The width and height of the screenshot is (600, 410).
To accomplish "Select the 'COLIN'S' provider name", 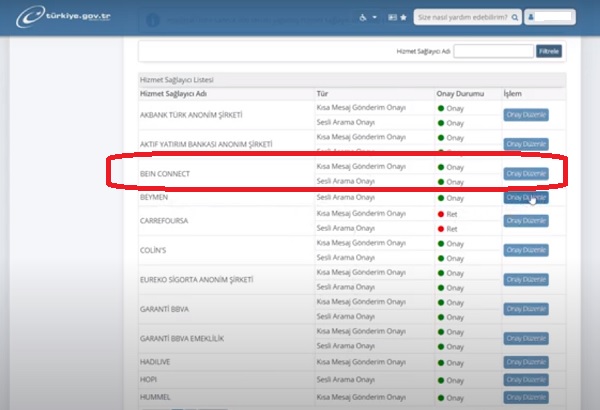I will point(153,250).
